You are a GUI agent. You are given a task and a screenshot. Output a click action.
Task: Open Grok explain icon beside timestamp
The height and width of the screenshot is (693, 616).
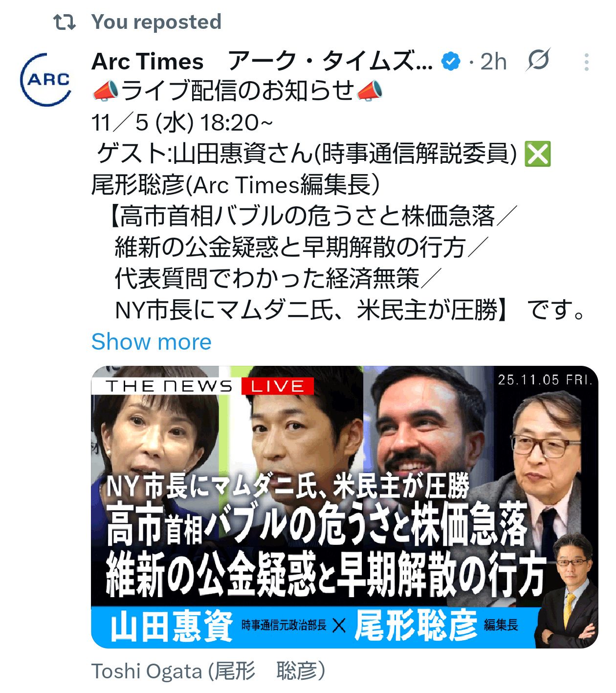(539, 60)
